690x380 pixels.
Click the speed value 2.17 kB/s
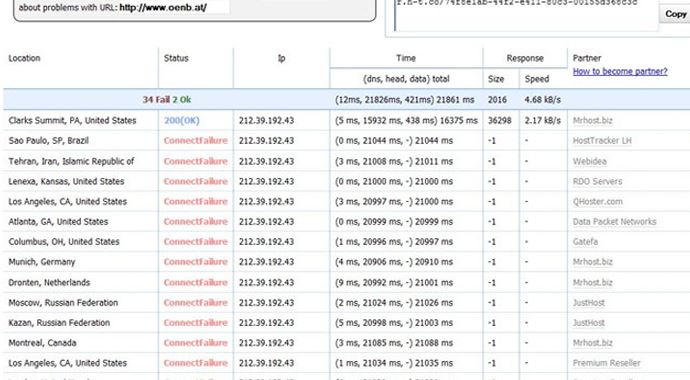coord(543,121)
